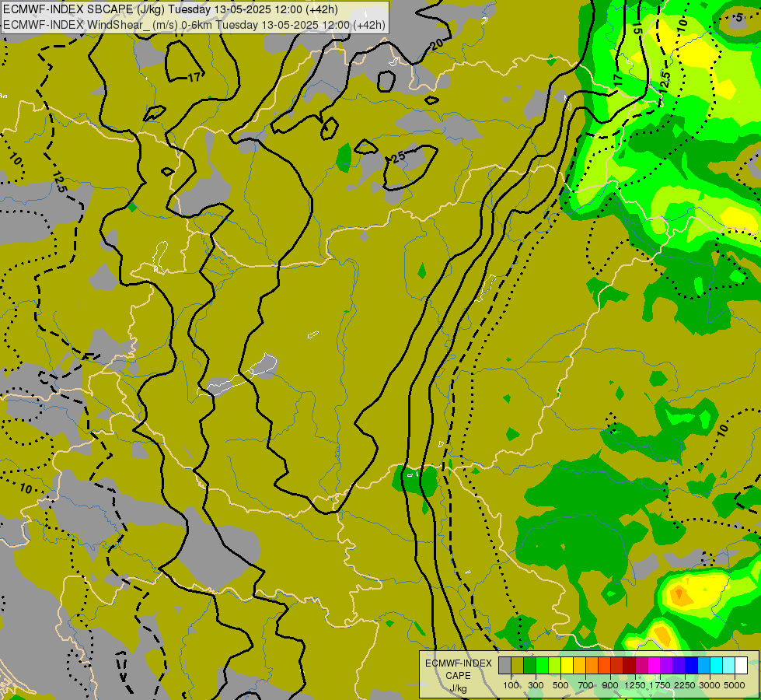This screenshot has width=761, height=700.
Task: Click the '5000' legend scale value
Action: point(735,685)
